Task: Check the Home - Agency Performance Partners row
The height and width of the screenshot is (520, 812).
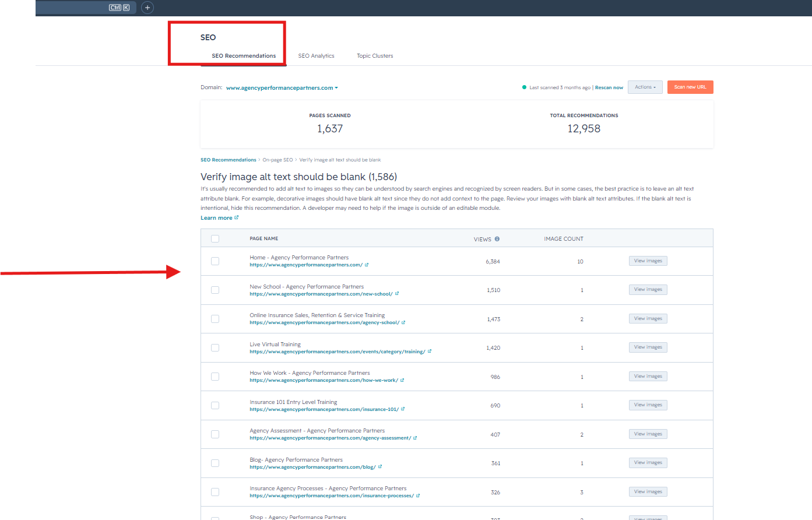Action: click(x=215, y=261)
